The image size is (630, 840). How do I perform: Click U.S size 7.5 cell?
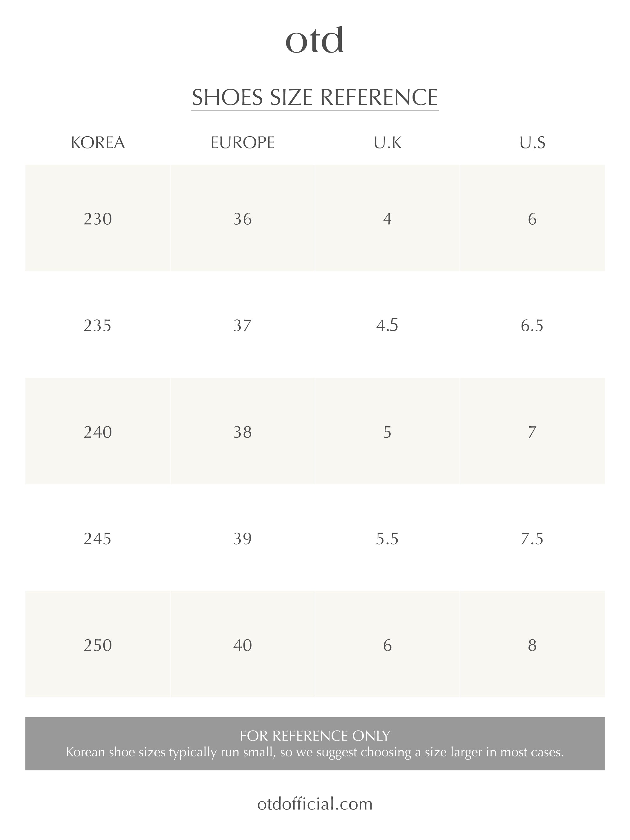tap(532, 539)
